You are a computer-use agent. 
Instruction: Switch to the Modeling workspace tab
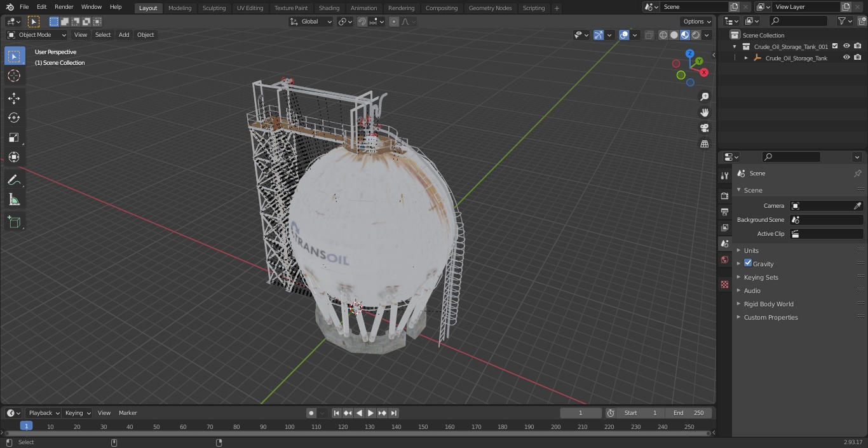(180, 8)
